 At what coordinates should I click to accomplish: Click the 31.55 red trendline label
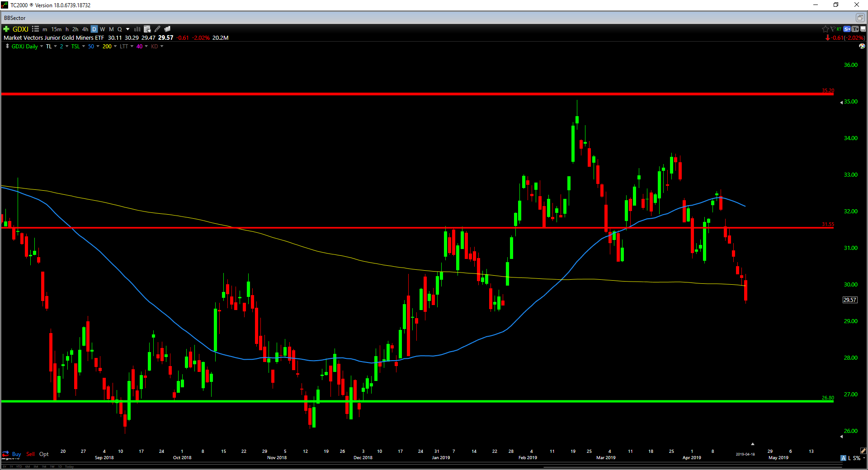pyautogui.click(x=828, y=224)
